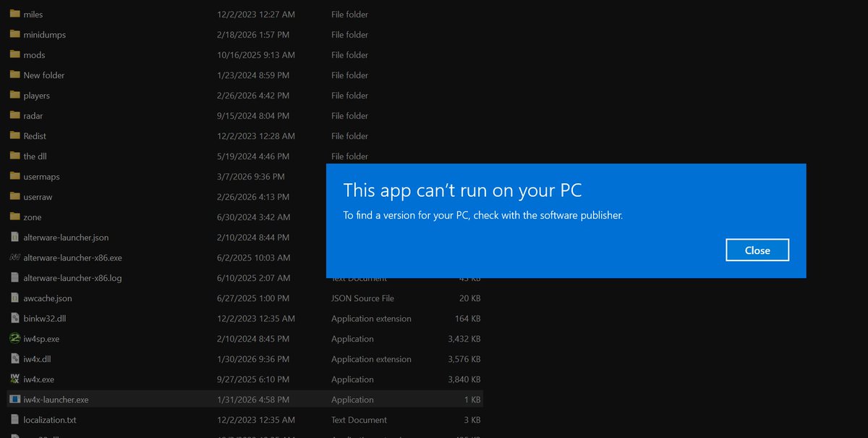Click the date 6/27/2025 1:00 PM
This screenshot has width=868, height=438.
click(253, 298)
